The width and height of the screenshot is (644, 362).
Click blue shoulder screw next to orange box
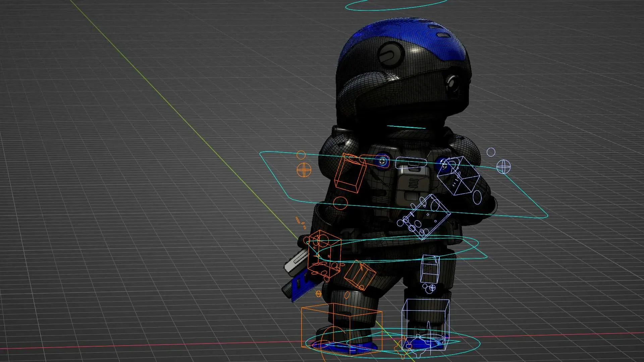(x=382, y=161)
